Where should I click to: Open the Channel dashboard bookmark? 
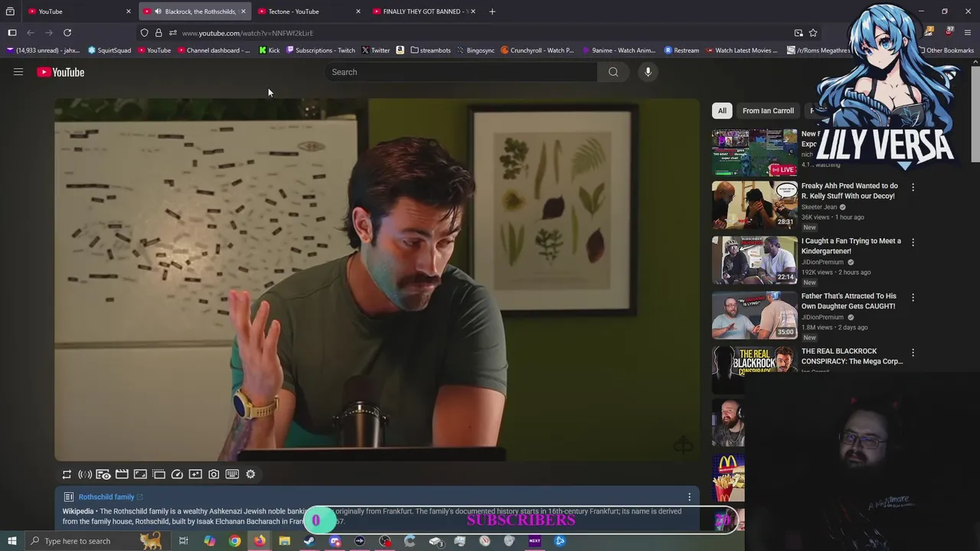(x=214, y=51)
